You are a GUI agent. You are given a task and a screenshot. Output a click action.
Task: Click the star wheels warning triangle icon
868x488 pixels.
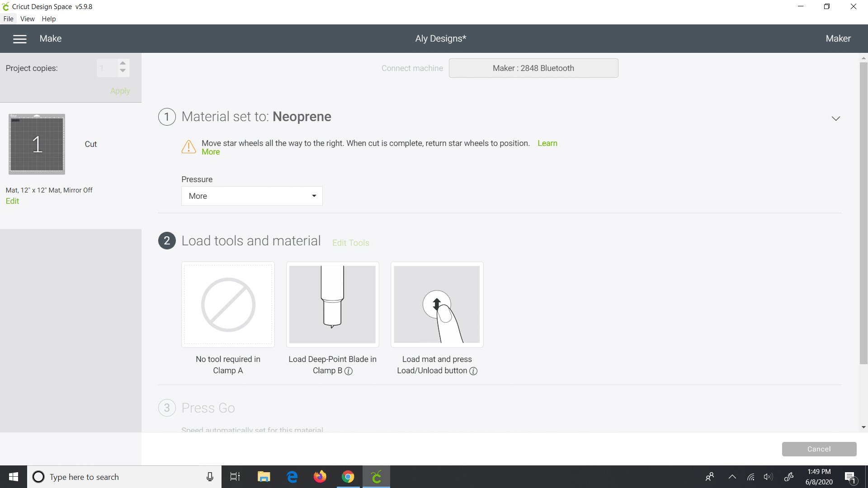tap(189, 147)
